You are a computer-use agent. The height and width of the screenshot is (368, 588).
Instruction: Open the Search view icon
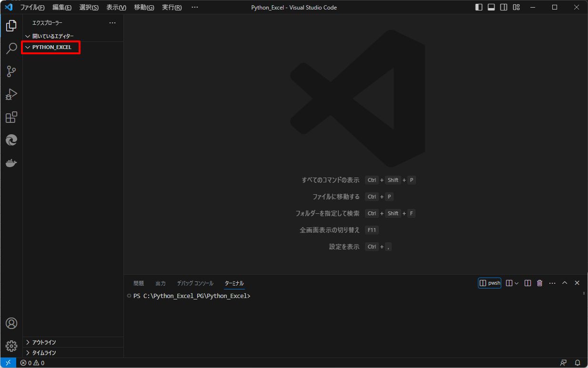(x=11, y=49)
